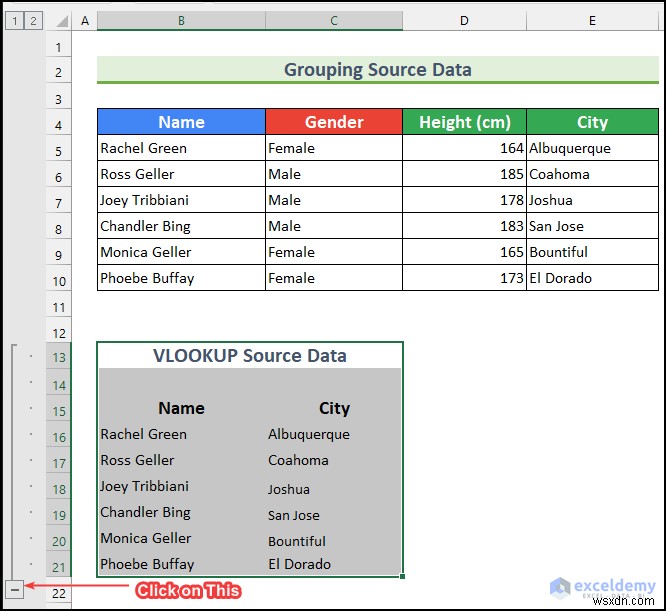
Task: Select Female cell in row 10
Action: (334, 278)
